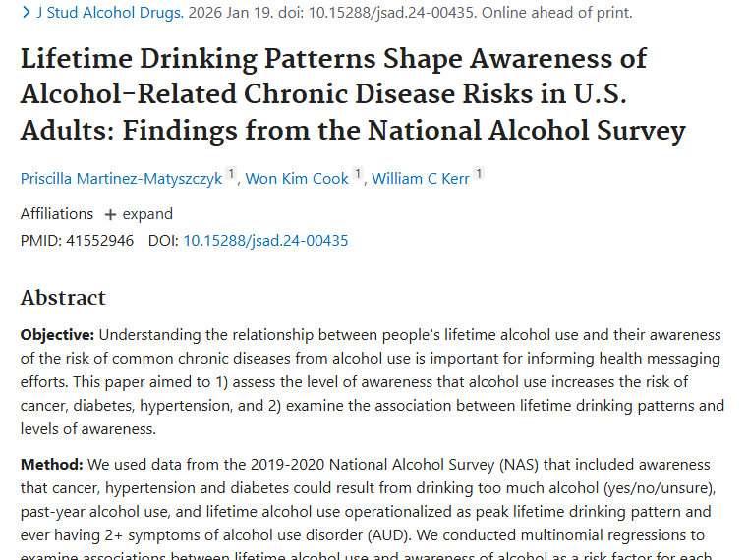The image size is (747, 560).
Task: Open author Priscilla Martinez-Matyszczyk's link
Action: point(121,179)
